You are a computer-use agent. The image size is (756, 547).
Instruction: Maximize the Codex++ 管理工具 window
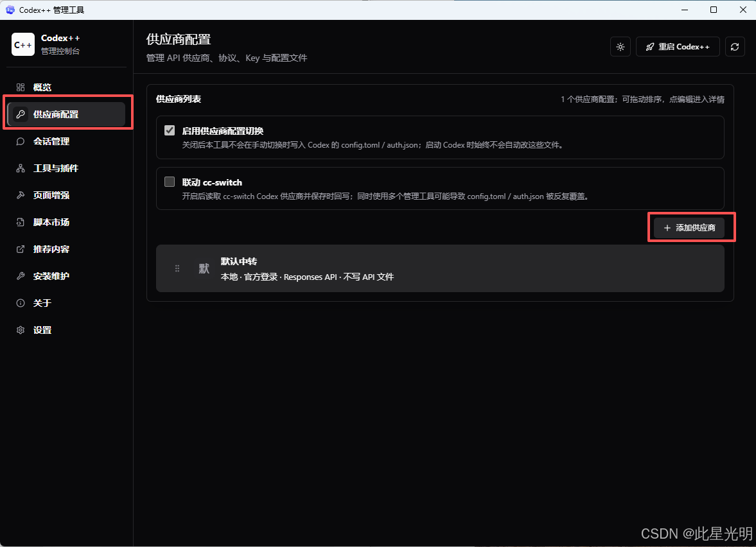(714, 10)
